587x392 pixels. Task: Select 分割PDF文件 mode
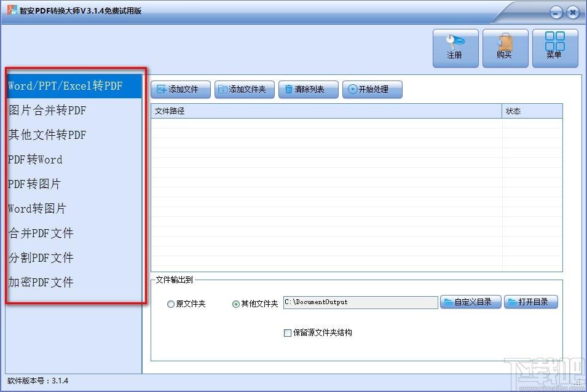[x=74, y=257]
